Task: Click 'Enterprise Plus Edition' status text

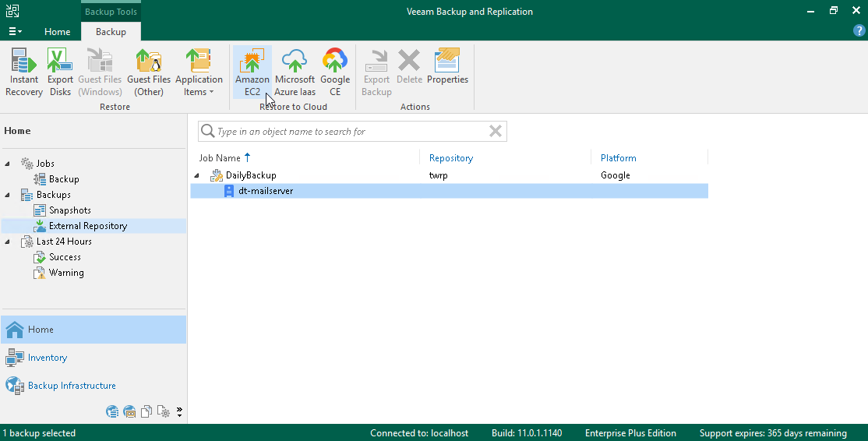Action: point(630,433)
